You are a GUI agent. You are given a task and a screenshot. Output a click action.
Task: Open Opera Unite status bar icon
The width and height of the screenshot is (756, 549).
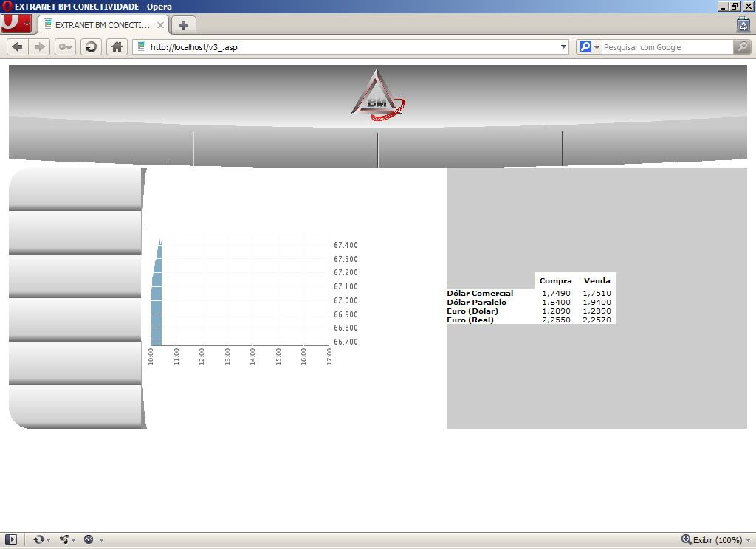pyautogui.click(x=65, y=540)
